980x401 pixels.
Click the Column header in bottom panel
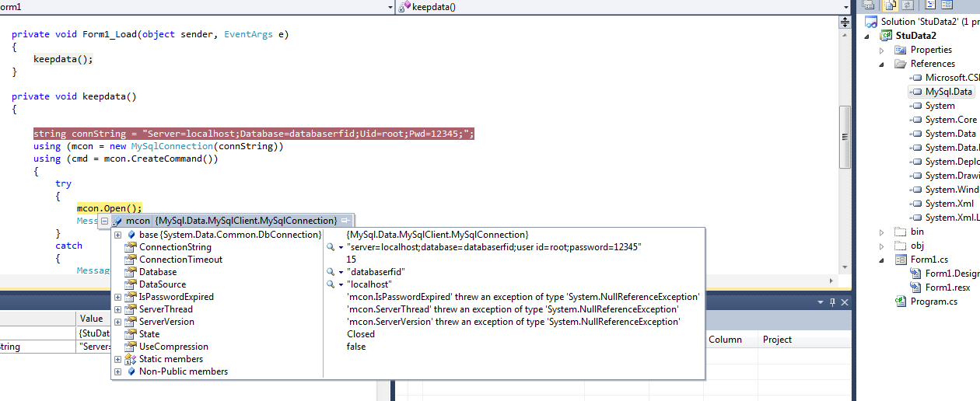[725, 340]
